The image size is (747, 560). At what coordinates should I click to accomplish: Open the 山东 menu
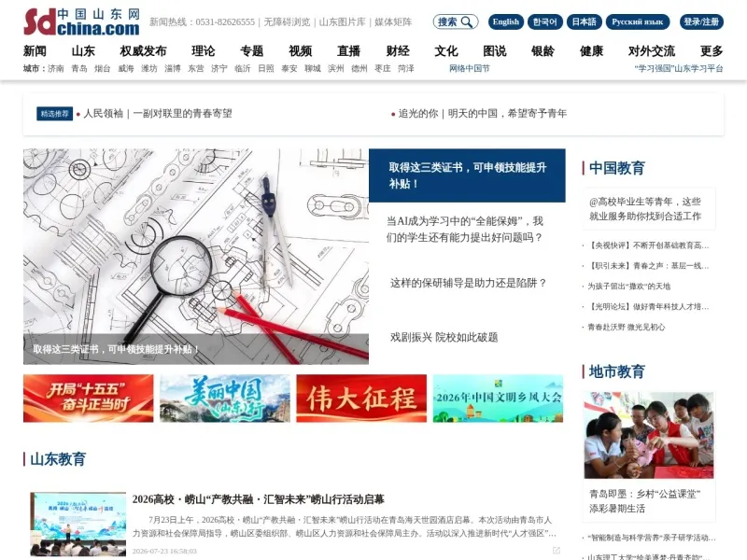click(83, 51)
